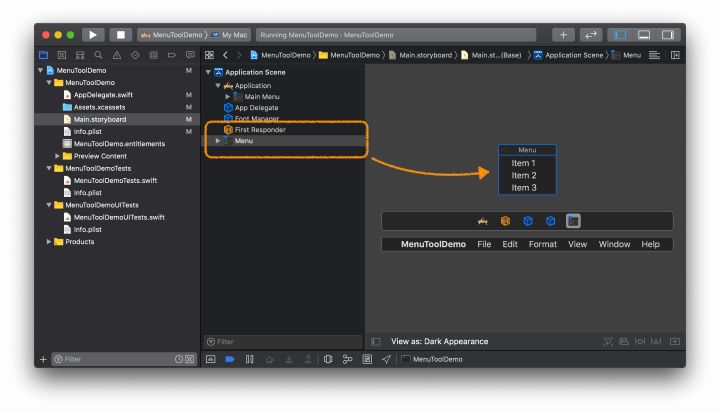Open the Report navigator speech bubble icon
The height and width of the screenshot is (413, 720).
190,55
